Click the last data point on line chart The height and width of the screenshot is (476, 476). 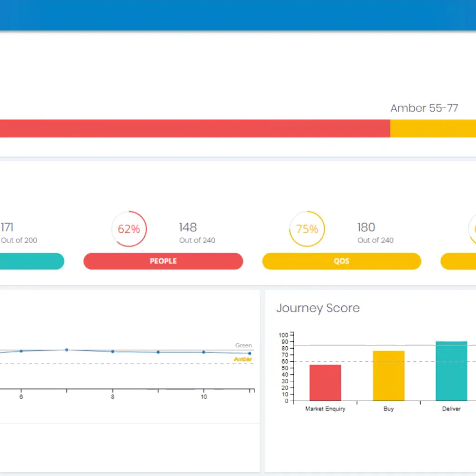click(x=250, y=353)
